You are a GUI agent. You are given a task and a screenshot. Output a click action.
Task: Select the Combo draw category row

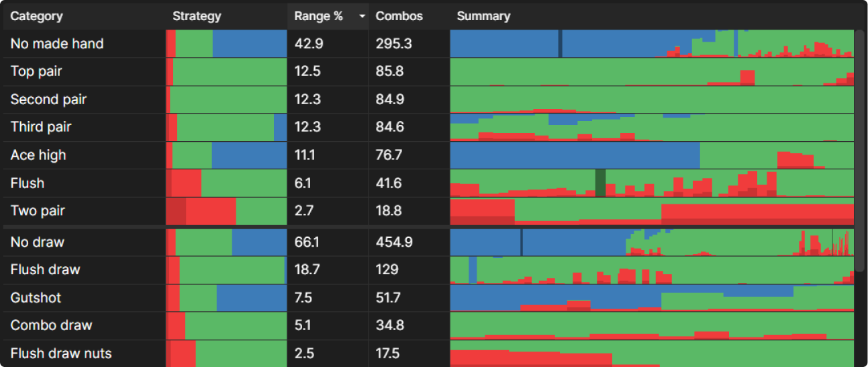coord(51,325)
